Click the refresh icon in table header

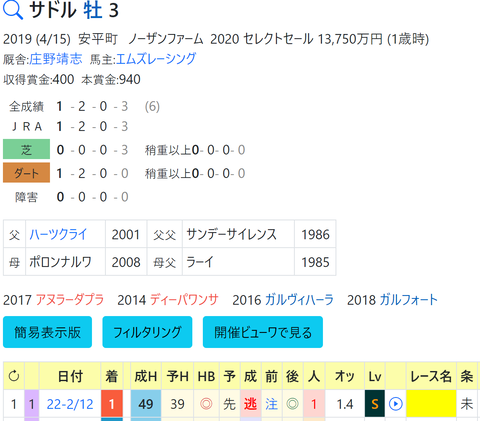(14, 376)
